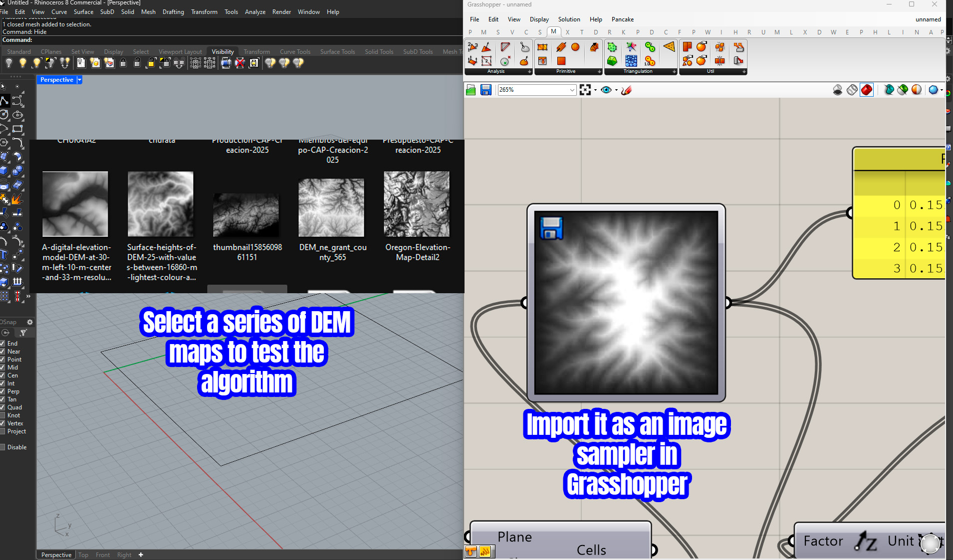953x560 pixels.
Task: Click Grasshopper Open File folder icon
Action: coord(471,90)
